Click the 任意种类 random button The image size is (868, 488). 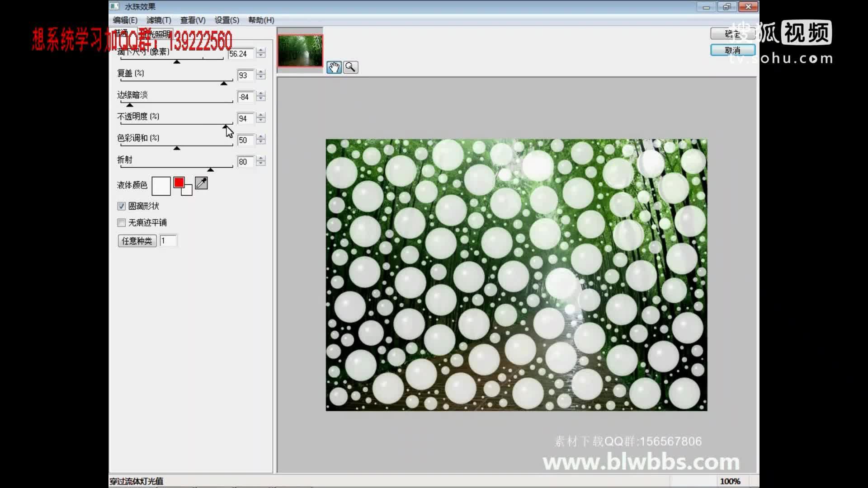click(137, 241)
